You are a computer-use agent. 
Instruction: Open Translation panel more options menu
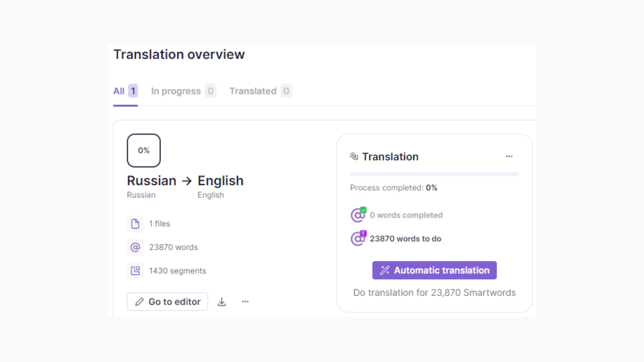pos(509,157)
